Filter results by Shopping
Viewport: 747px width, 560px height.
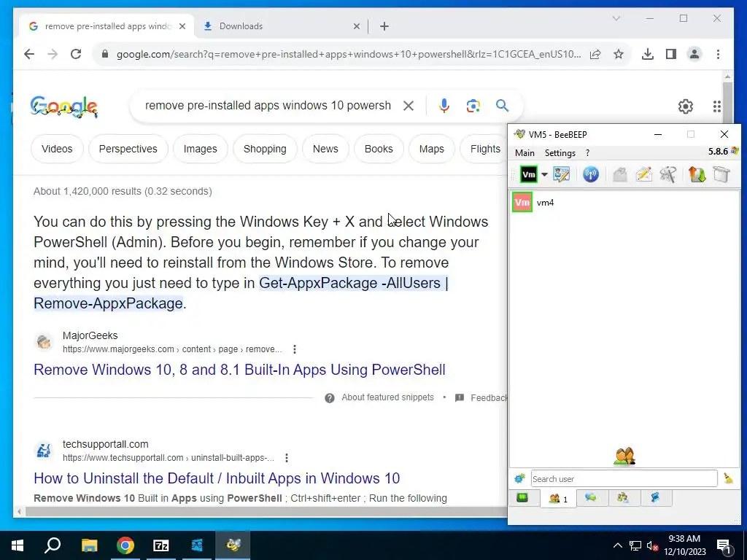[x=265, y=149]
